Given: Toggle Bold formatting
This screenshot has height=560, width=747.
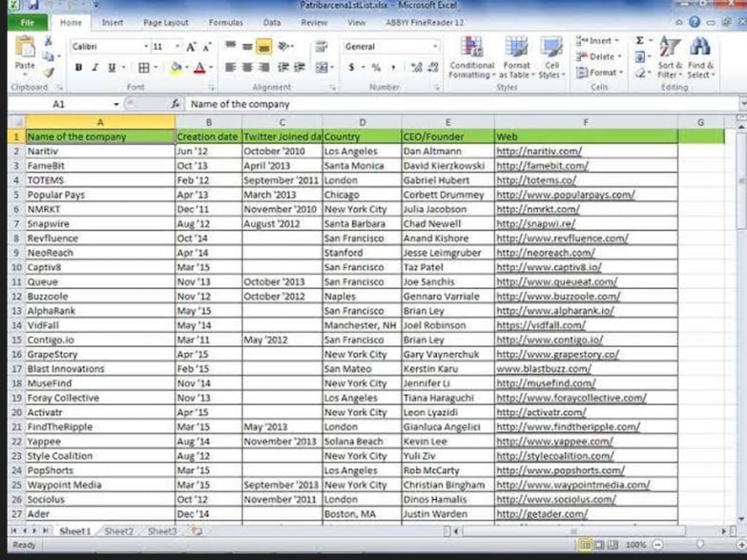Looking at the screenshot, I should (x=78, y=68).
